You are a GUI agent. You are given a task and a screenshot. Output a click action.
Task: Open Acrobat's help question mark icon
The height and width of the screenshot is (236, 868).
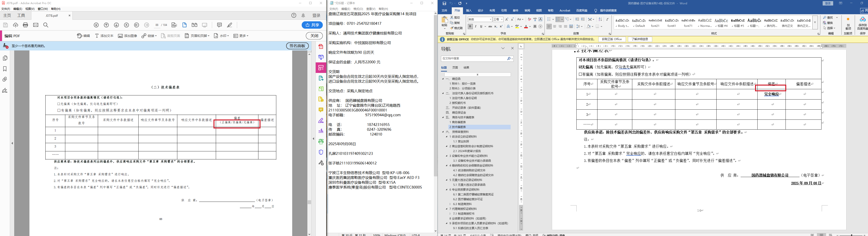(294, 16)
